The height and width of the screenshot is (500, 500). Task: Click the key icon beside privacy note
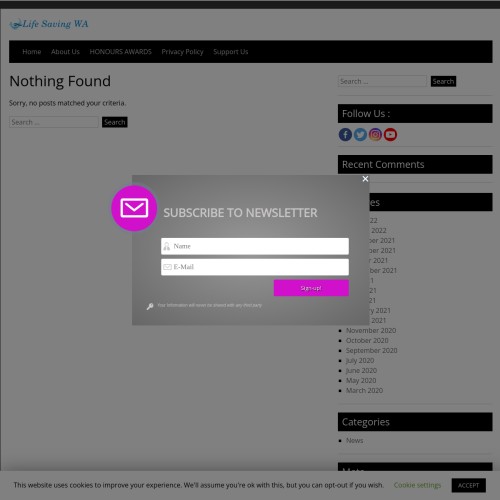[x=150, y=306]
